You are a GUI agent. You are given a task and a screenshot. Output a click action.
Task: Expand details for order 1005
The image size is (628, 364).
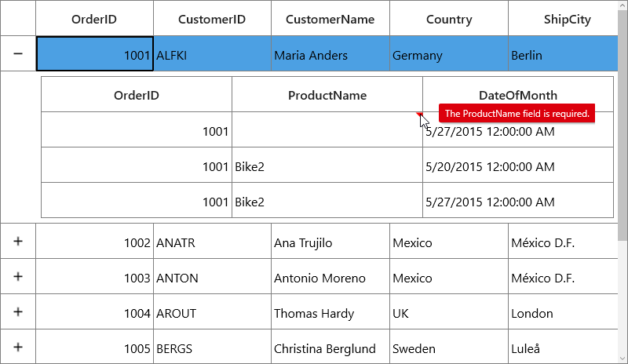coord(18,347)
